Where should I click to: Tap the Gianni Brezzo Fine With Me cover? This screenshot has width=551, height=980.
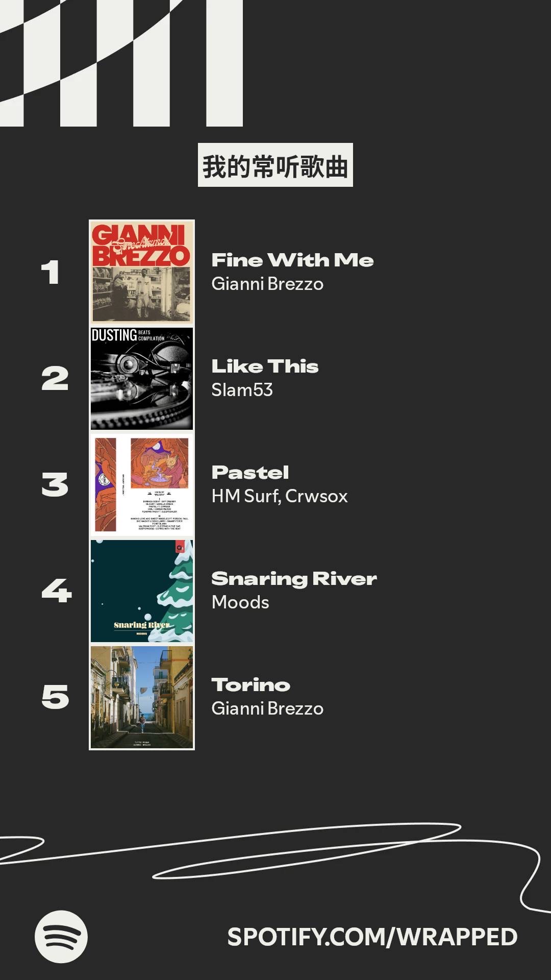coord(142,272)
